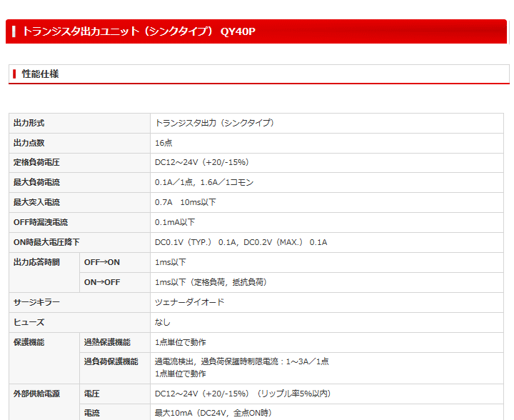Image resolution: width=514 pixels, height=420 pixels.
Task: Click the '定格負荷電圧' value 'DC12～24V（+20/-15%）'
Action: point(203,162)
